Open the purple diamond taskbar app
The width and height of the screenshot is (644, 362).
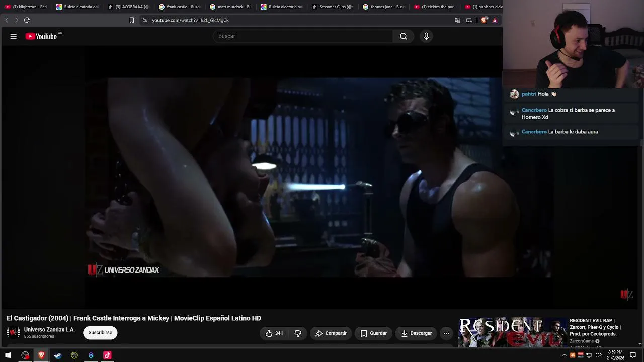pyautogui.click(x=91, y=355)
